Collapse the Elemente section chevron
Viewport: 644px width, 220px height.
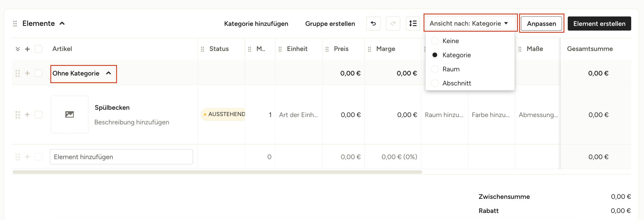coord(62,24)
